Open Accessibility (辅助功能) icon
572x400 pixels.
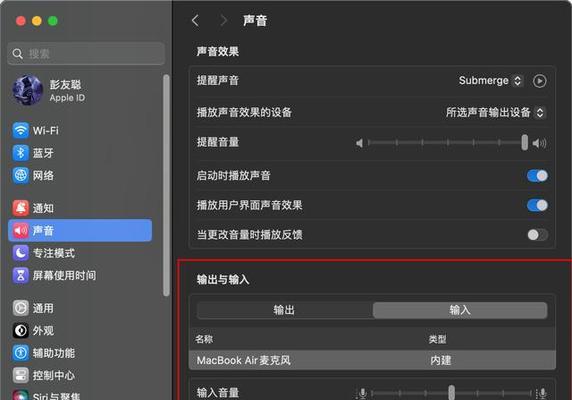click(20, 353)
